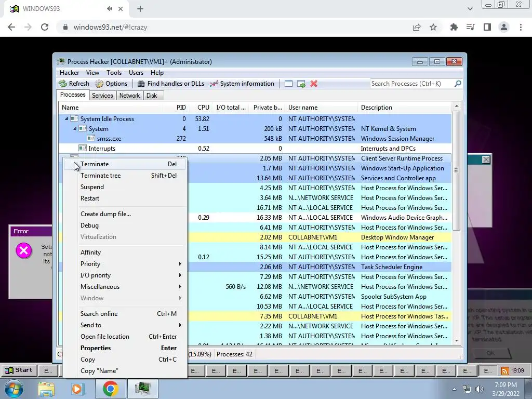Reload the page in Chrome
Viewport: 532px width, 399px height.
45,27
